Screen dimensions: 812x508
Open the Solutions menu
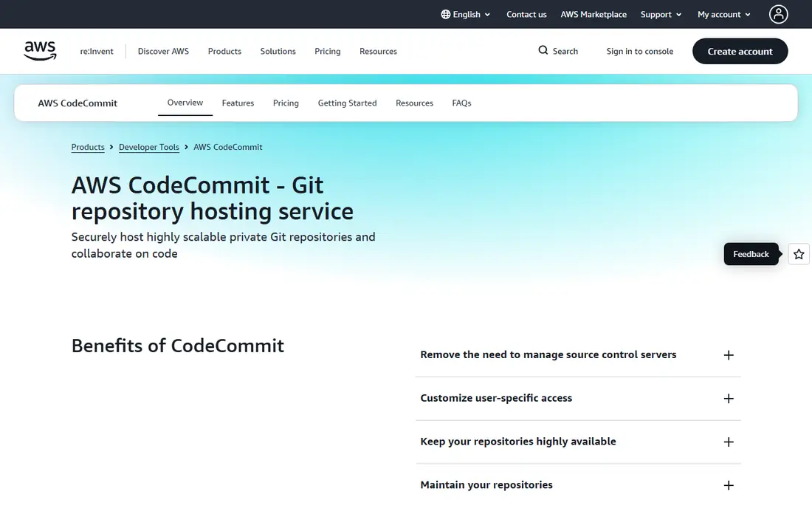(278, 51)
